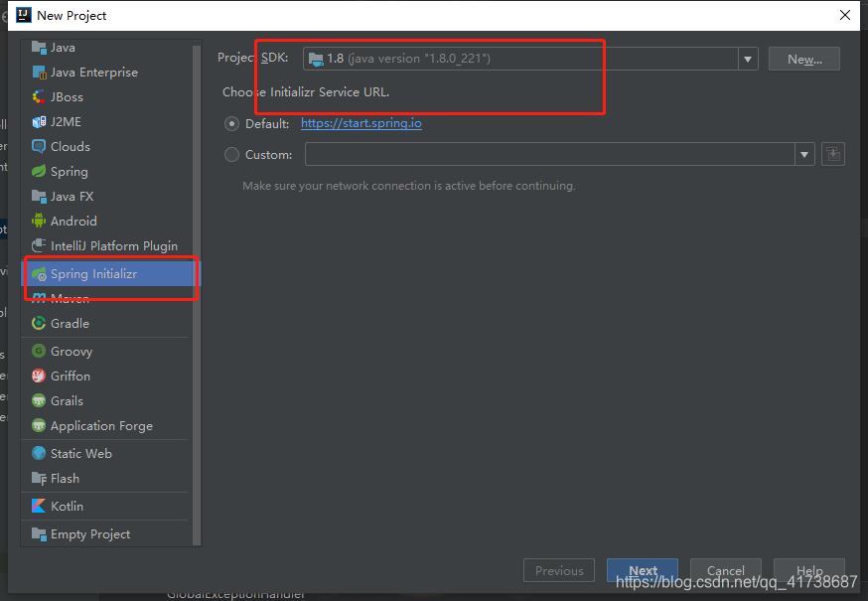Select the Groovy text entry
This screenshot has width=868, height=601.
click(72, 352)
